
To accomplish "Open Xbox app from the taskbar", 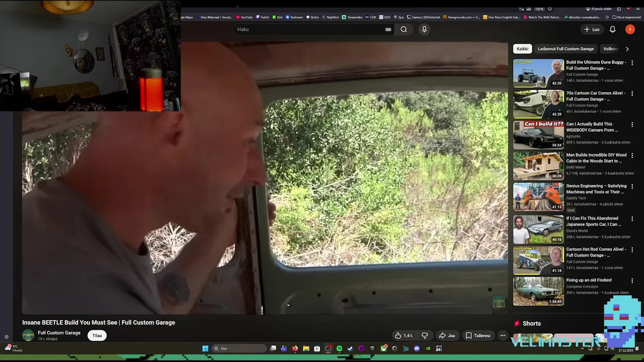I will (x=384, y=348).
